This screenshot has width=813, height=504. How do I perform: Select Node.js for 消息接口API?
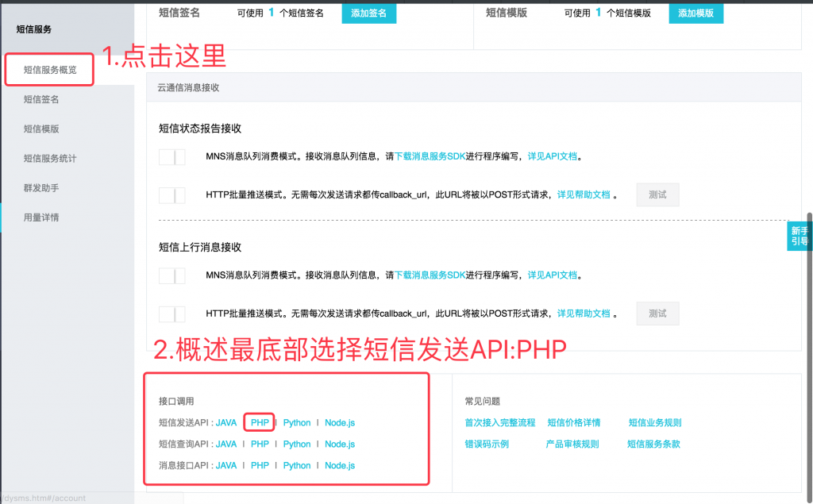pos(340,465)
